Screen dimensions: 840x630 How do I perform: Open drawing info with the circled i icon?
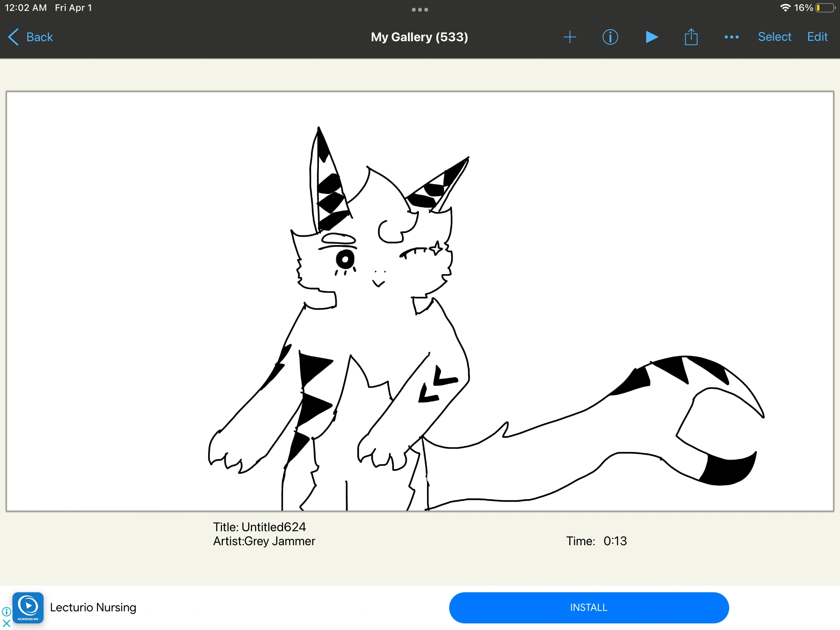610,37
